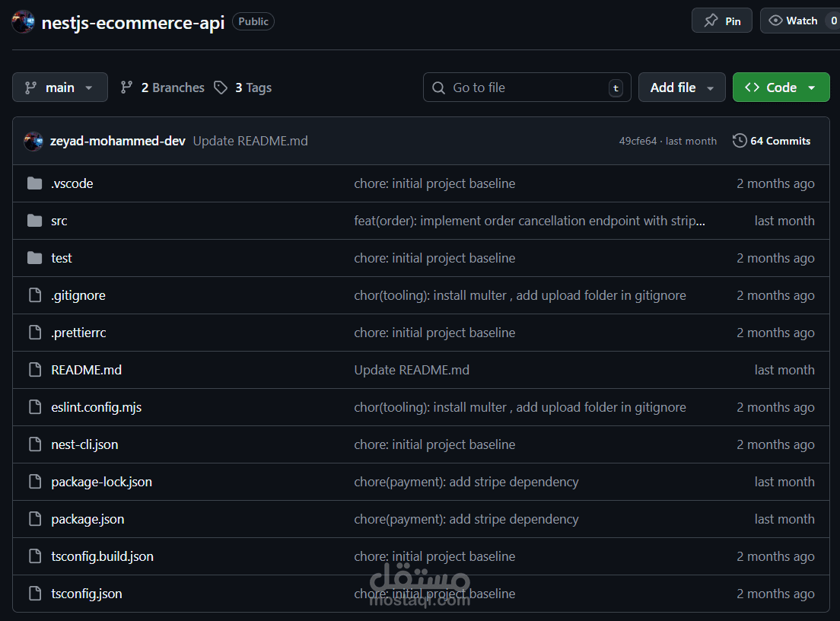This screenshot has width=840, height=621.
Task: Open the package.json row's add stripe dependency commit
Action: [x=466, y=519]
